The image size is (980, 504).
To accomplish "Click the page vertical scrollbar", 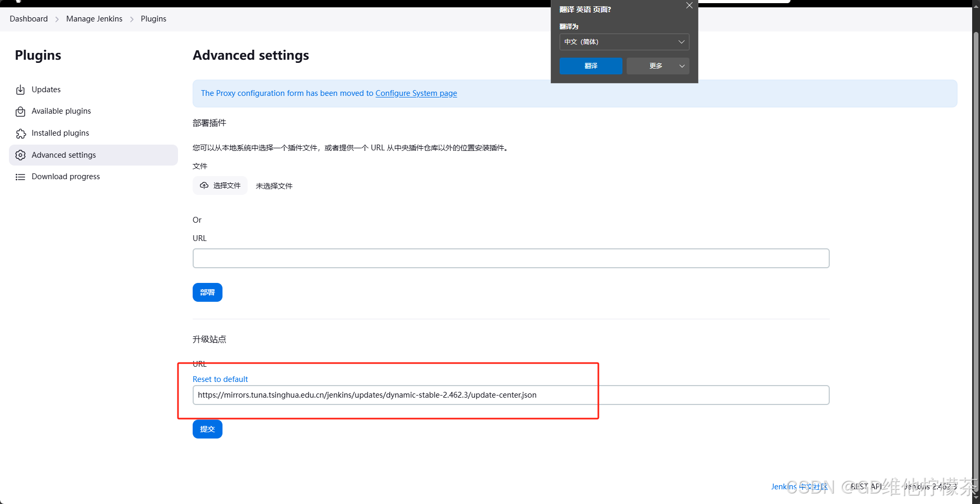I will (976, 262).
